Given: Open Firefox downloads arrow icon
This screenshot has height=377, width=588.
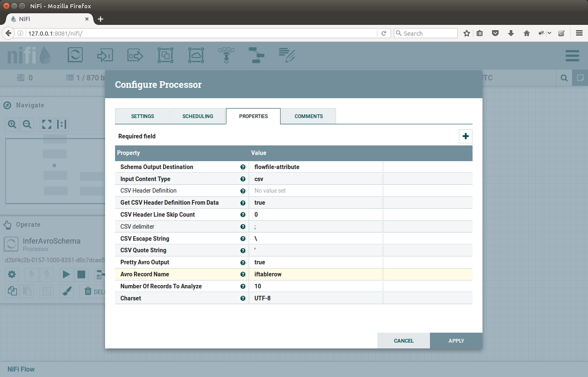Looking at the screenshot, I should click(x=511, y=33).
